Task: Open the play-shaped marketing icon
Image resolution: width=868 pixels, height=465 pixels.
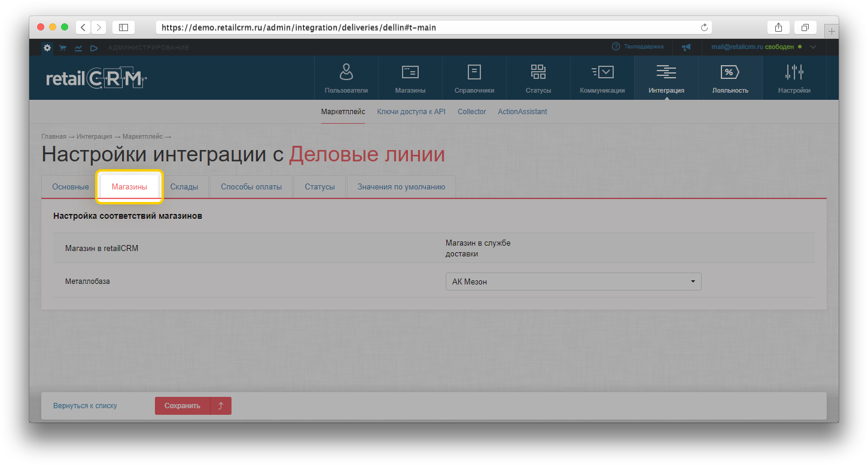Action: pyautogui.click(x=94, y=48)
